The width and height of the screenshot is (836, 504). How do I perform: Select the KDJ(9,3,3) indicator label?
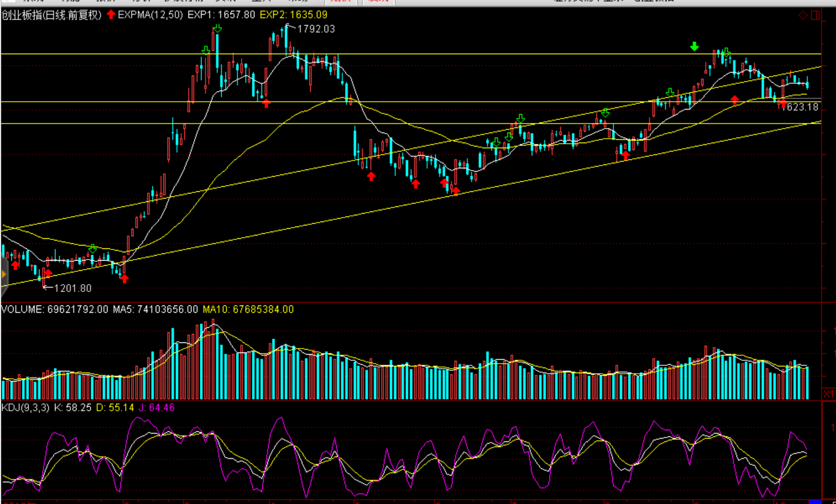point(25,408)
